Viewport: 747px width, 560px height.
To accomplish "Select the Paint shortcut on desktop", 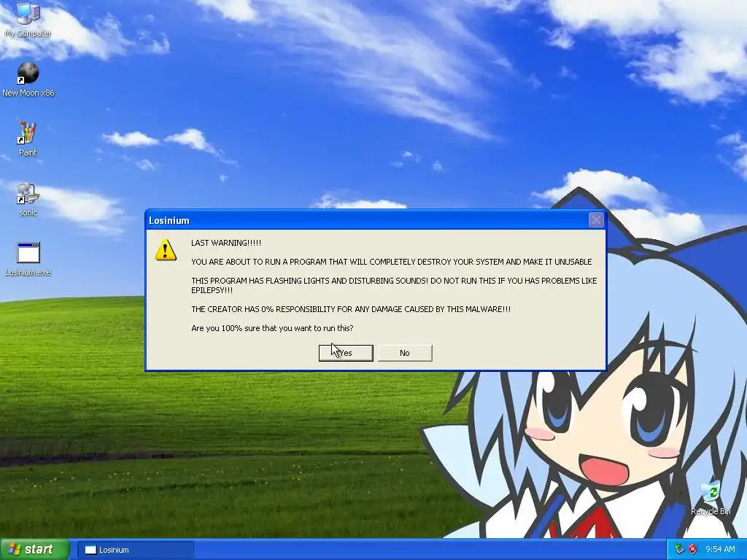I will click(28, 139).
